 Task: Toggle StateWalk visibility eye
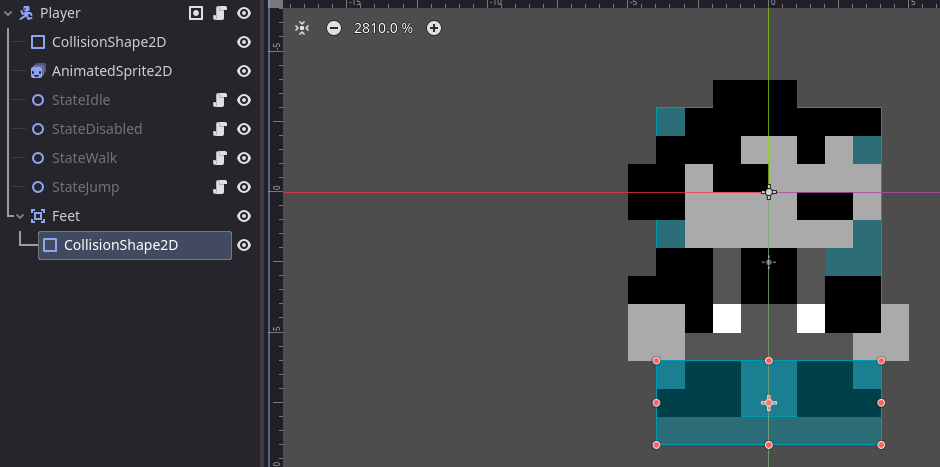(244, 158)
